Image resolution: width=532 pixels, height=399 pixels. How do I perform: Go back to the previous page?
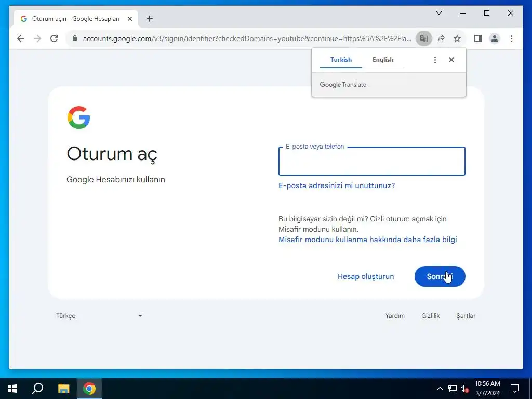(21, 38)
